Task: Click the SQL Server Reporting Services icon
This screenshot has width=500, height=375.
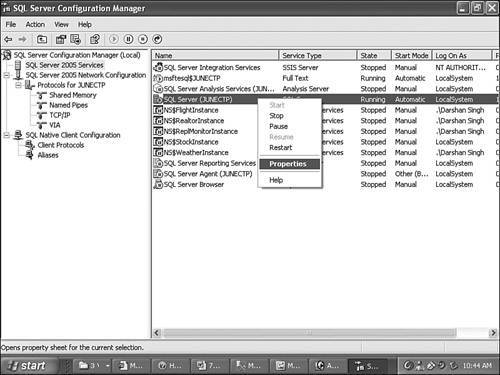Action: [x=158, y=163]
